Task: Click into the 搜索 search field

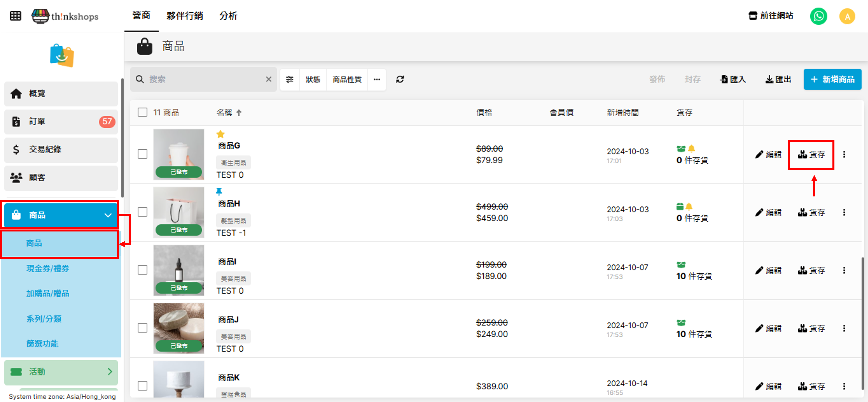Action: (x=202, y=79)
